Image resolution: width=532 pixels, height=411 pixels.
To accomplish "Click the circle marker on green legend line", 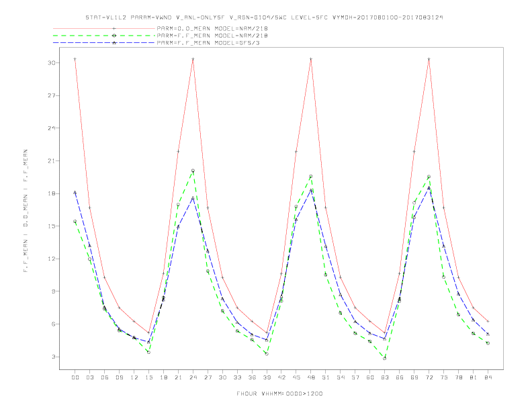I will click(114, 36).
